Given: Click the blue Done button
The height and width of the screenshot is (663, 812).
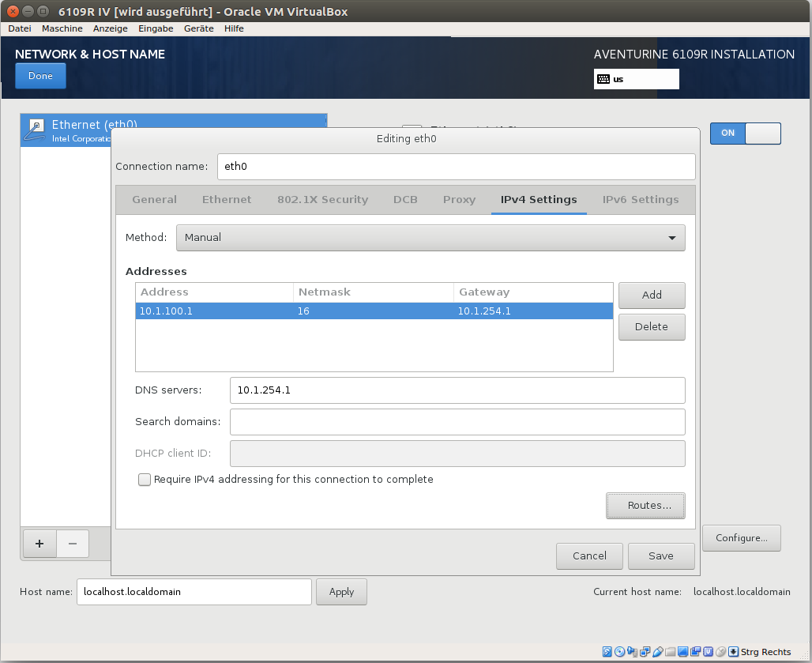Looking at the screenshot, I should click(x=40, y=76).
